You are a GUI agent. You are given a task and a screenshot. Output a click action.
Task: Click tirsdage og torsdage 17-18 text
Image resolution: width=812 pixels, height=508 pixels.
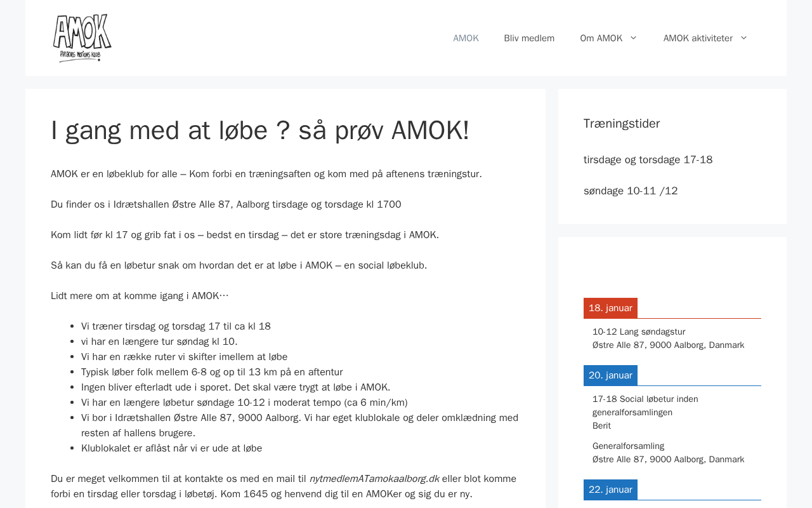click(648, 160)
